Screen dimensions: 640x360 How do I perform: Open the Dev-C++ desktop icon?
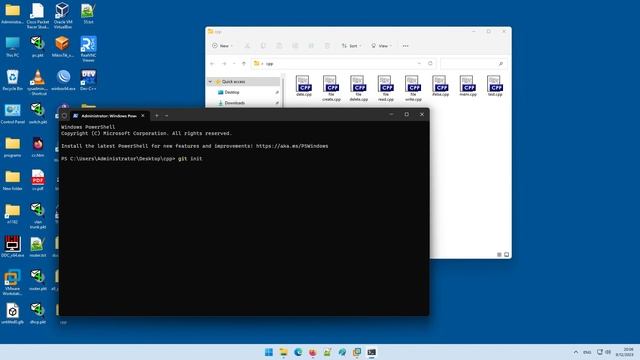[88, 80]
